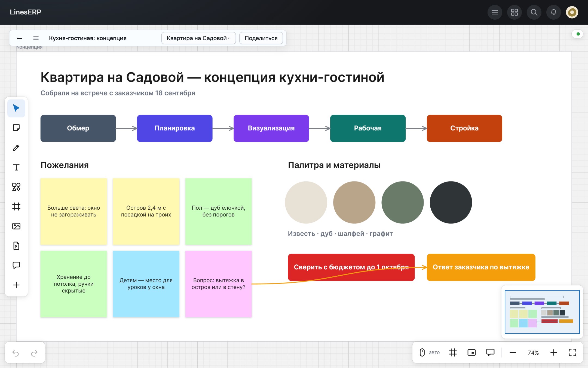The image size is (588, 368).
Task: Open the apps grid in top bar
Action: [514, 12]
